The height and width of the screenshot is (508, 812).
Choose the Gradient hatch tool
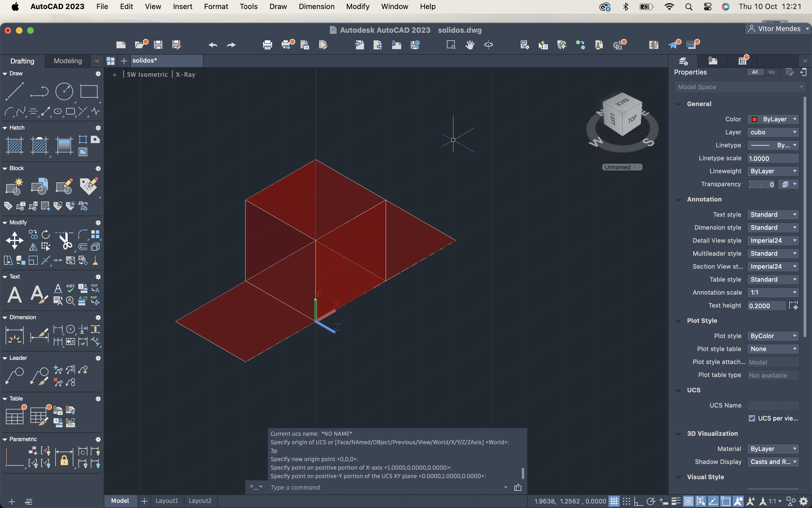tap(64, 145)
